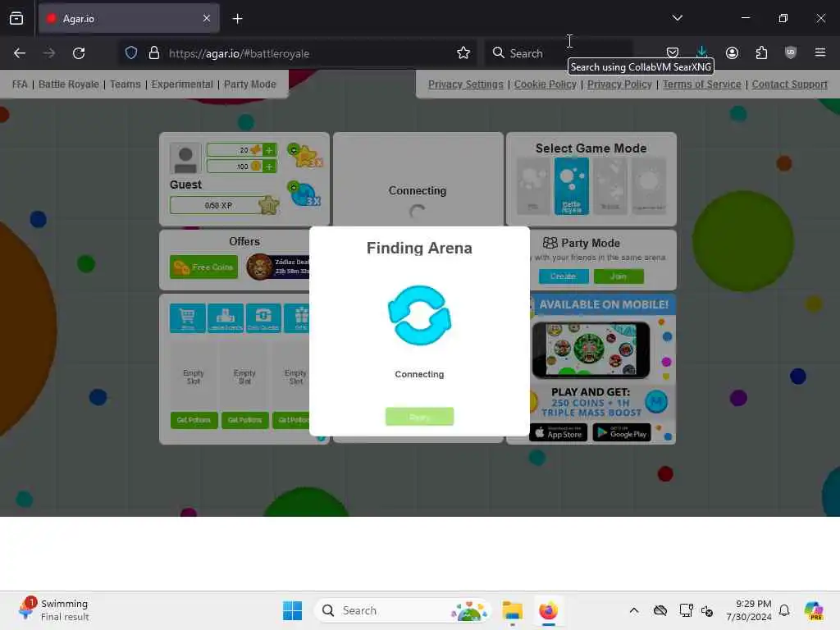The height and width of the screenshot is (630, 840).
Task: Open File Explorer from the taskbar
Action: [513, 610]
